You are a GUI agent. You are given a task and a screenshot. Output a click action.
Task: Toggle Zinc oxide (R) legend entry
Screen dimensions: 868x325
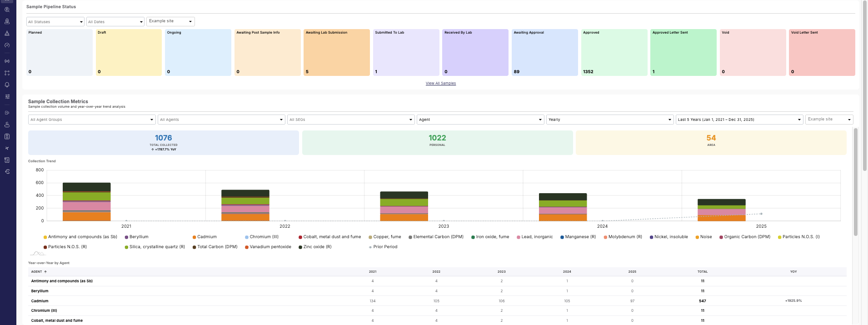tap(315, 247)
